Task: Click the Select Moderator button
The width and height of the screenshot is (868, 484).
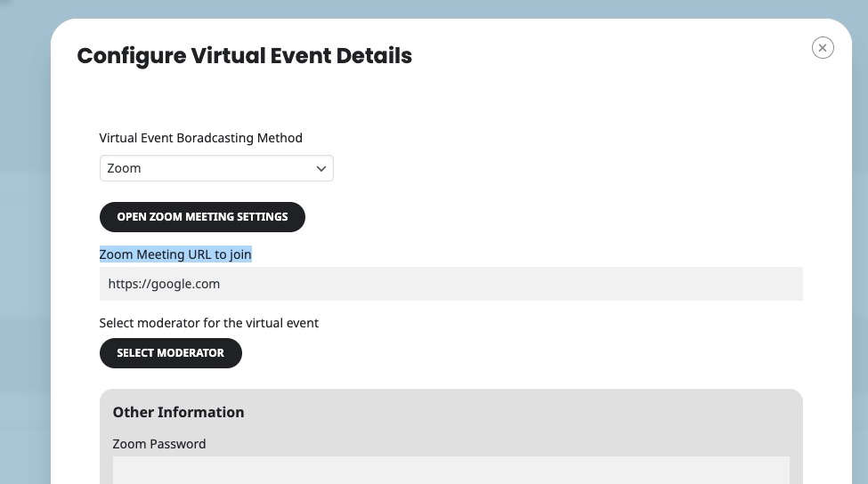Action: (x=171, y=353)
